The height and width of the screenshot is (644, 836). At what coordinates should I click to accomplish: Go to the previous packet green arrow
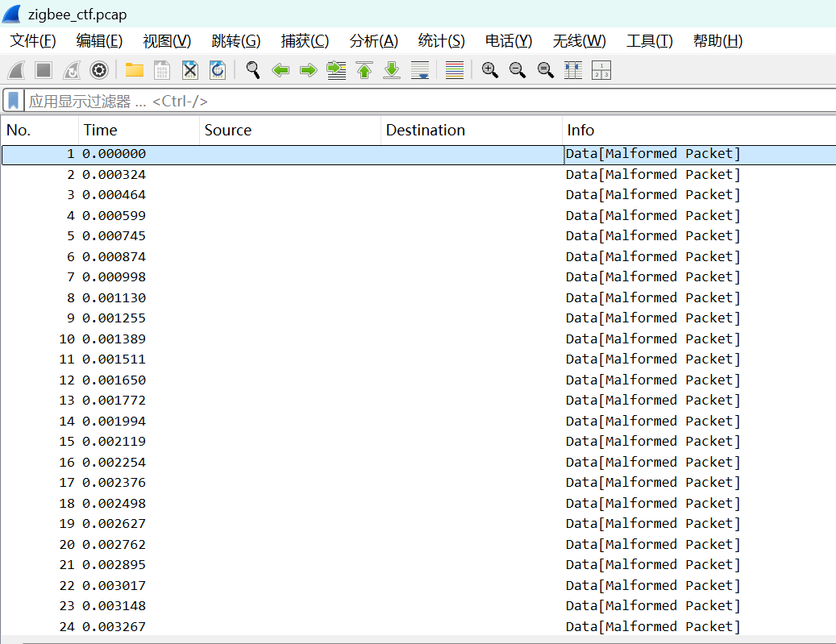coord(281,70)
